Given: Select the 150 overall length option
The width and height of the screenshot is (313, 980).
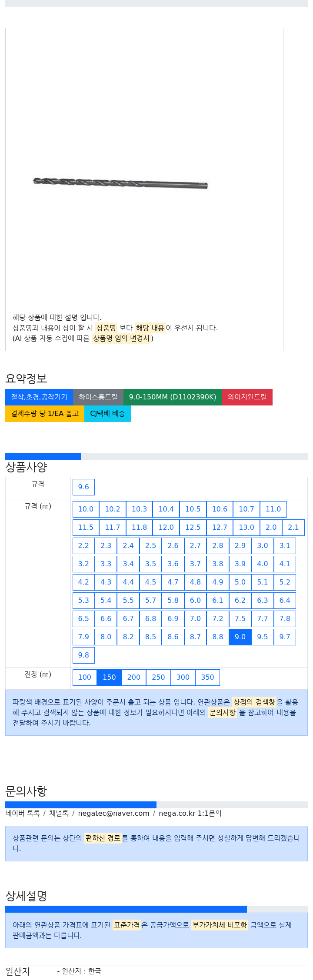Looking at the screenshot, I should tap(109, 678).
